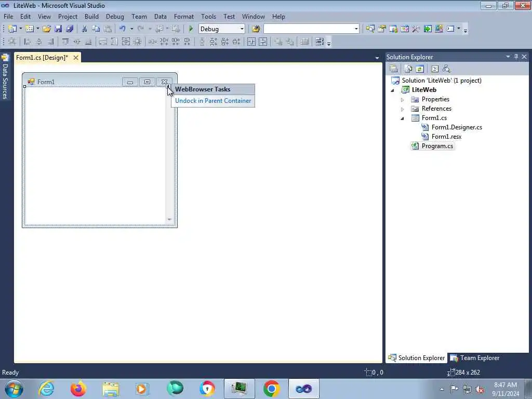Click View Code icon in Solution Explorer
The image size is (532, 399).
pyautogui.click(x=435, y=69)
